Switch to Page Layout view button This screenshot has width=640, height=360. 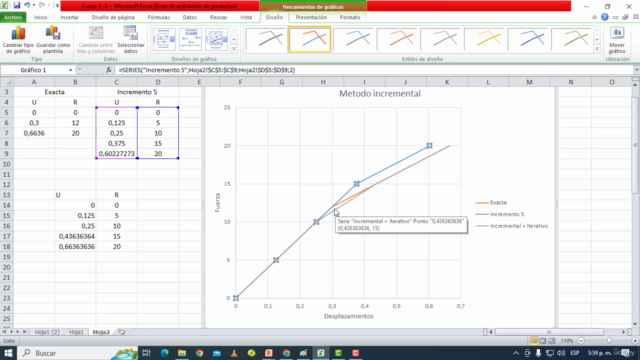(x=543, y=341)
